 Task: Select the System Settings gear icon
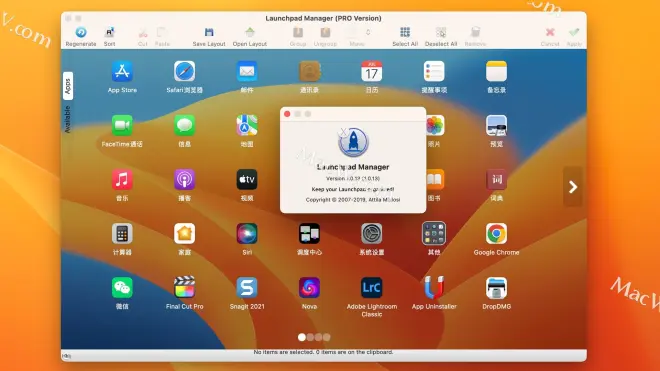[x=372, y=234]
